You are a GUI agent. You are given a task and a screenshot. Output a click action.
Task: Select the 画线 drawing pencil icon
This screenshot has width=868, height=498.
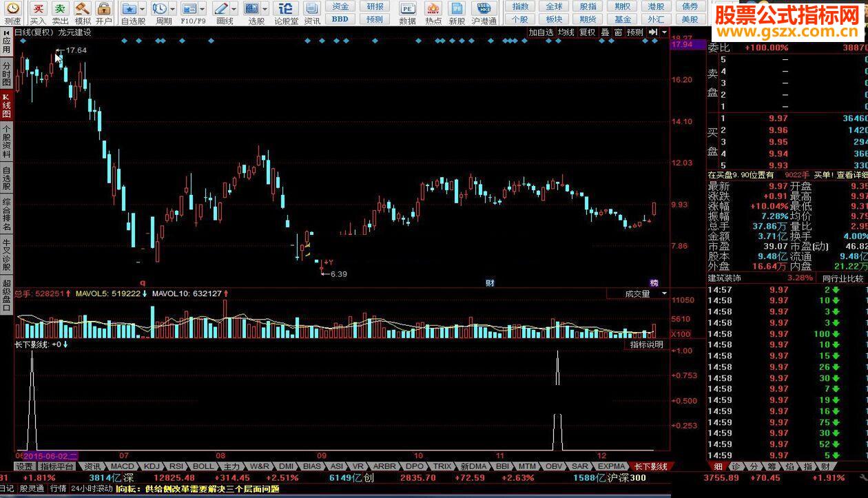pyautogui.click(x=221, y=9)
